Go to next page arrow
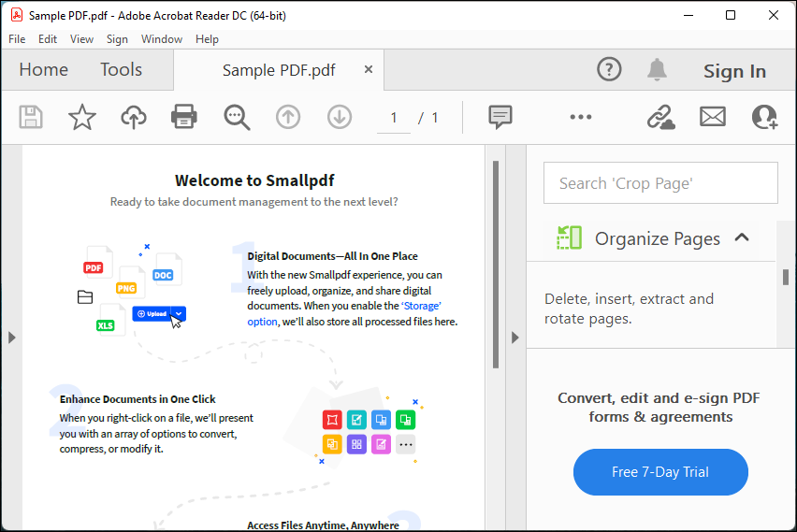 click(x=340, y=118)
